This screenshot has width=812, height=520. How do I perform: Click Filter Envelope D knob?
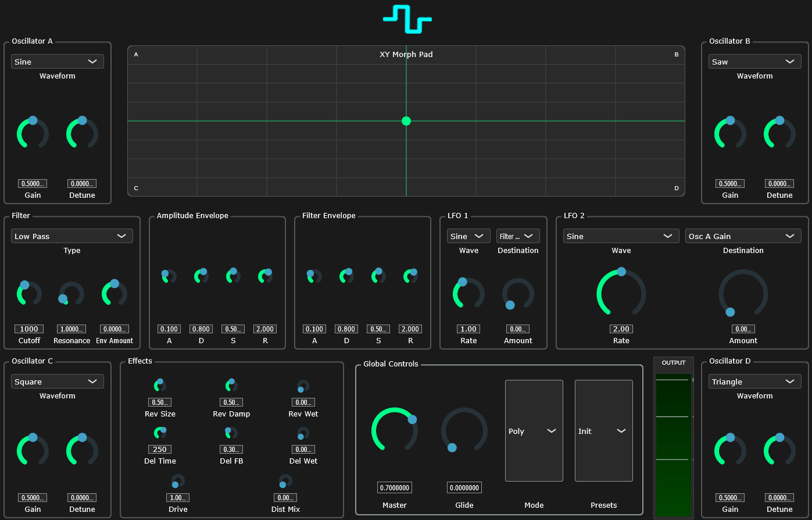click(x=346, y=276)
